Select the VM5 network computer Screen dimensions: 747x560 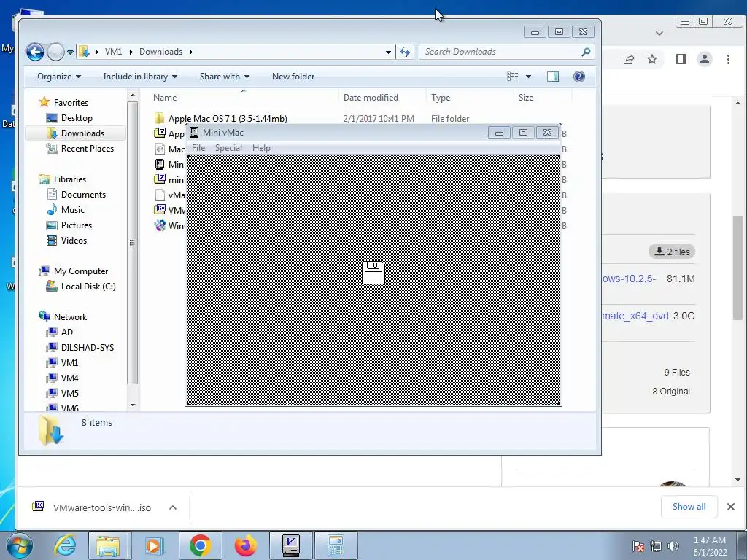[69, 393]
